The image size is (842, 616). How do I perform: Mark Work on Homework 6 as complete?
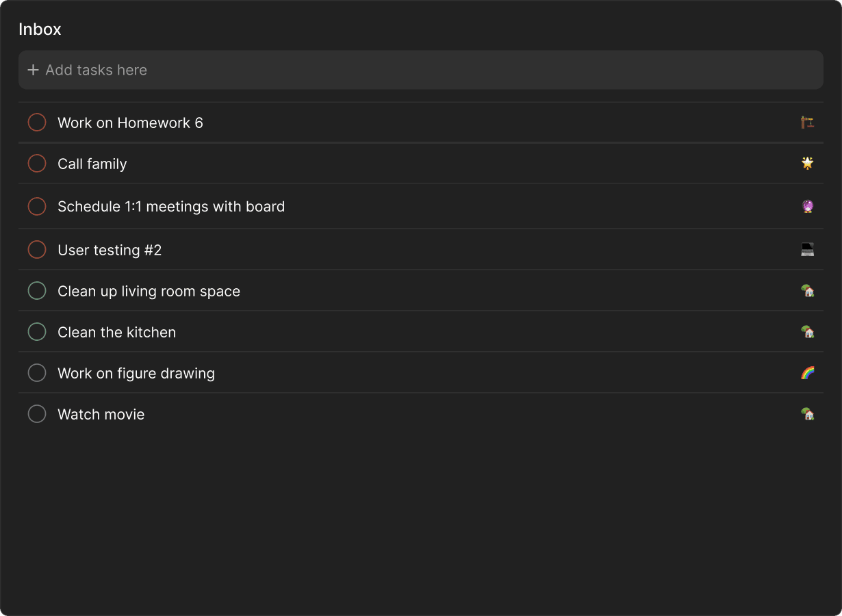[37, 123]
